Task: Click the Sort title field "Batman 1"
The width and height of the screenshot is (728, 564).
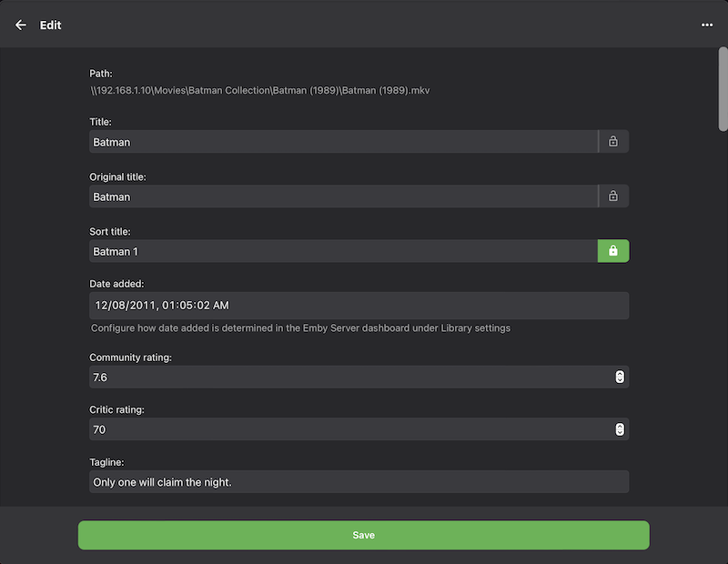Action: pos(343,251)
